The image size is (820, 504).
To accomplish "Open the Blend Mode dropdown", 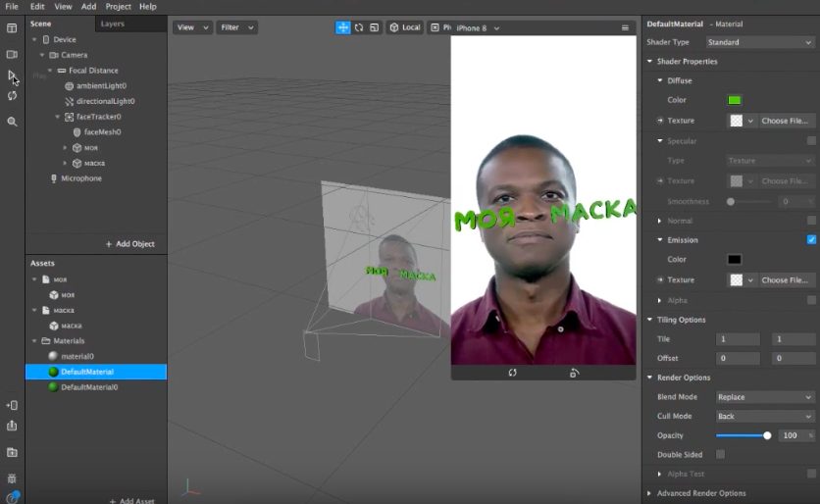I will [x=765, y=397].
